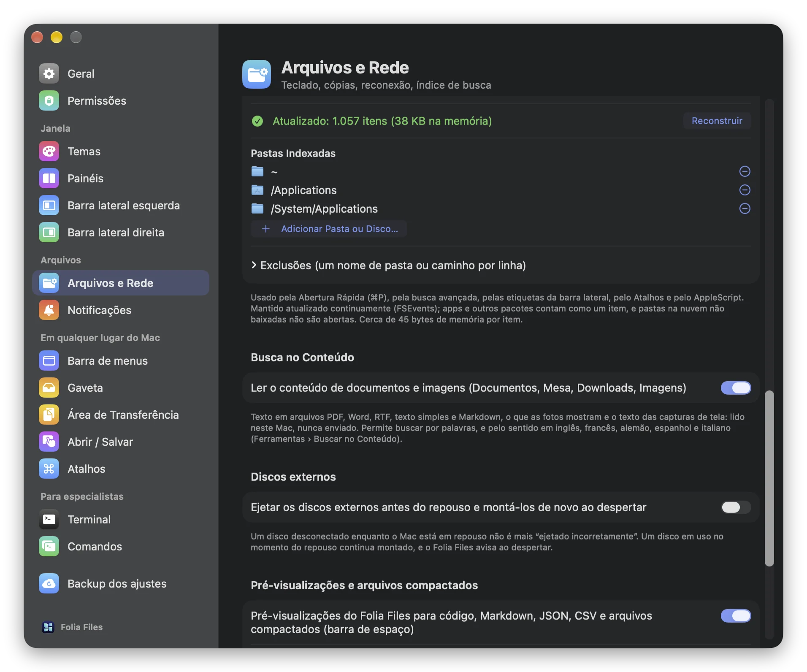Open the Painéis split-pane icon

(x=49, y=179)
